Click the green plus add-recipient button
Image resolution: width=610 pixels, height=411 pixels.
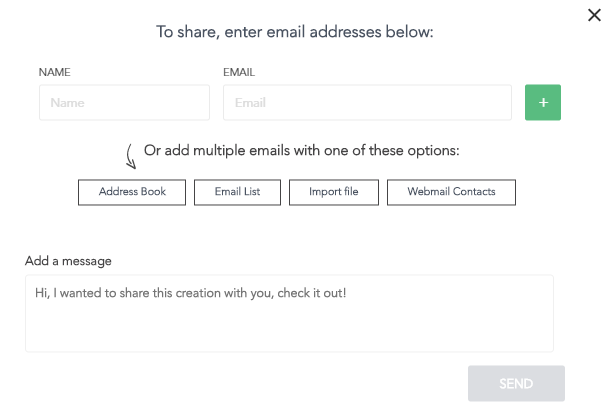543,102
